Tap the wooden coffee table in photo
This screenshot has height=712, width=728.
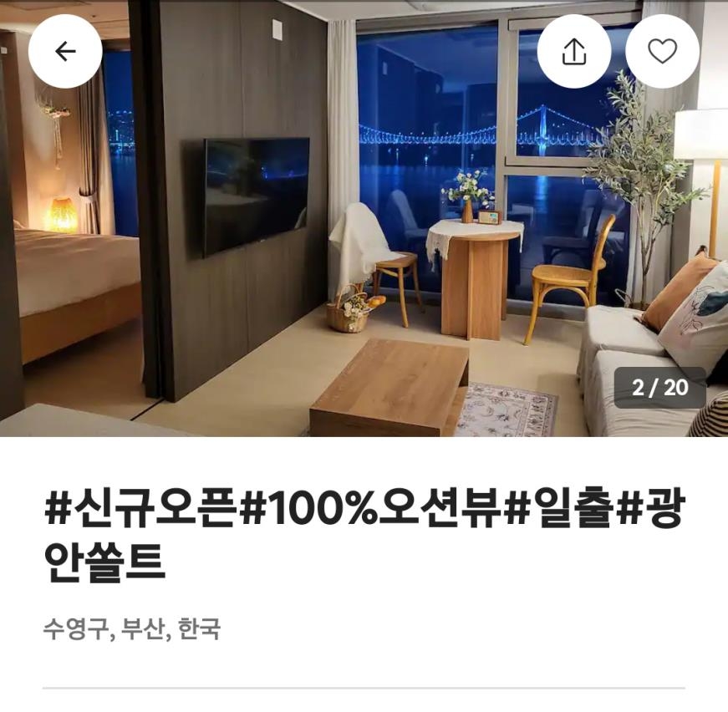point(390,388)
